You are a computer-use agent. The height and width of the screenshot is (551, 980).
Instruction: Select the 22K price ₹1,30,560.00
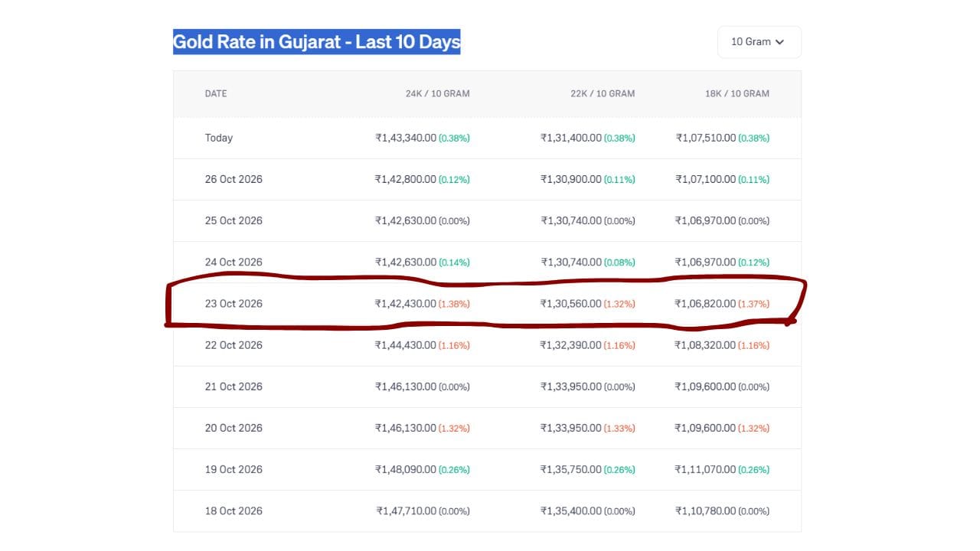[571, 303]
